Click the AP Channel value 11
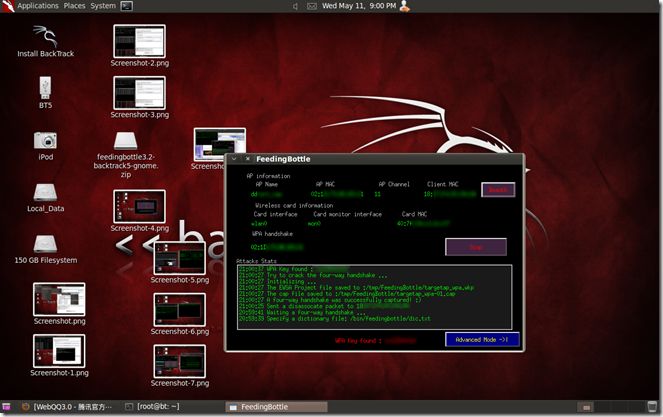 [377, 195]
